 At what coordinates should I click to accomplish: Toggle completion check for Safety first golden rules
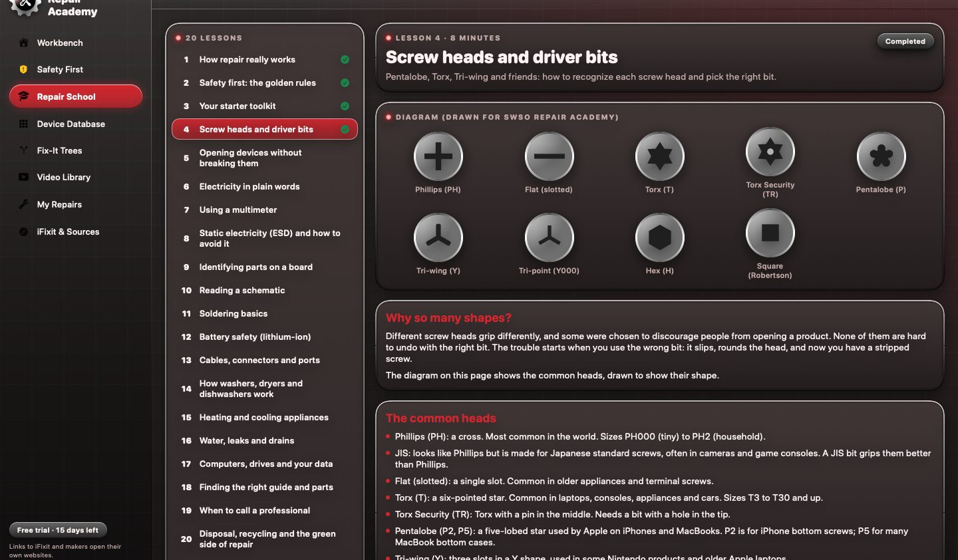[x=345, y=82]
